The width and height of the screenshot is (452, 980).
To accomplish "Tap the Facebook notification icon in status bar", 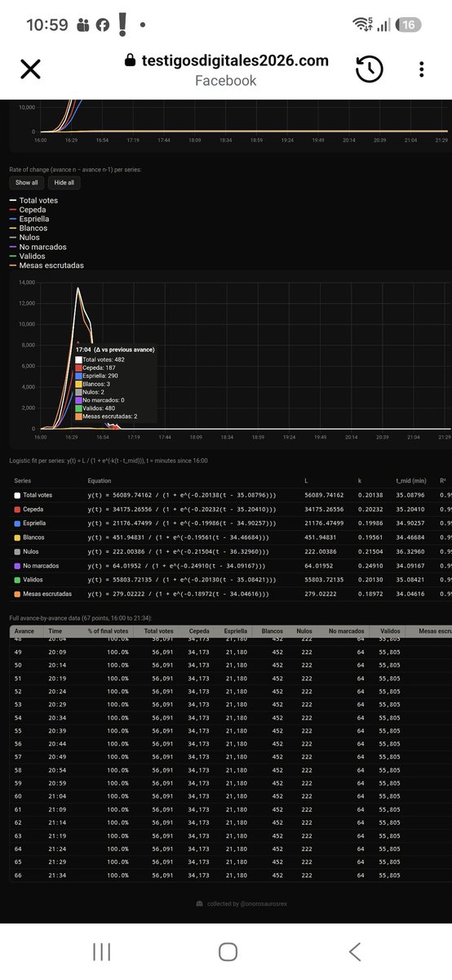I will click(103, 25).
